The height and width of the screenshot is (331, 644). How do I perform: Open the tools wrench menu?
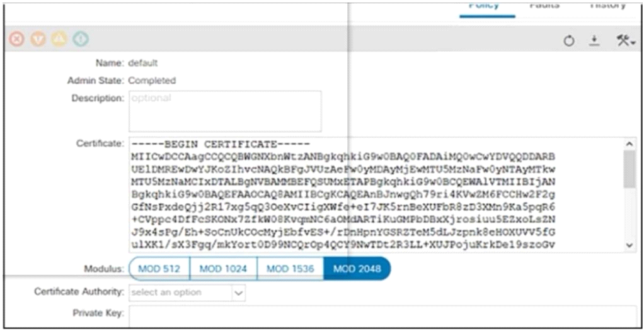pyautogui.click(x=626, y=40)
